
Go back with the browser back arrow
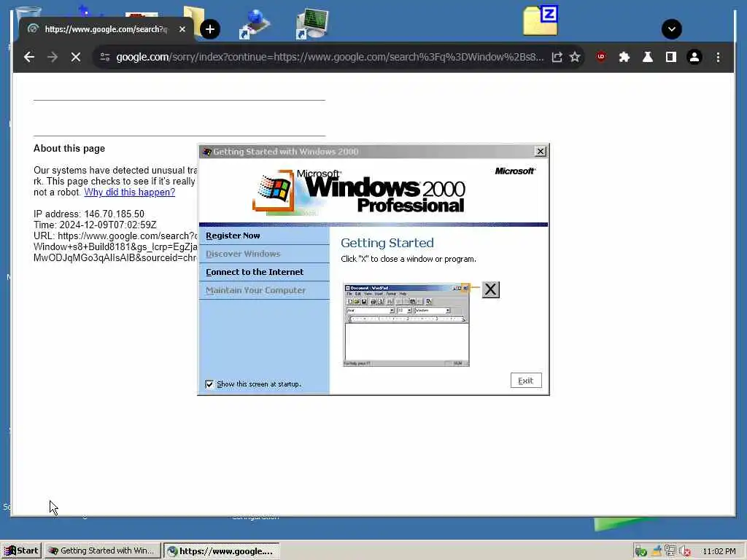pos(29,57)
